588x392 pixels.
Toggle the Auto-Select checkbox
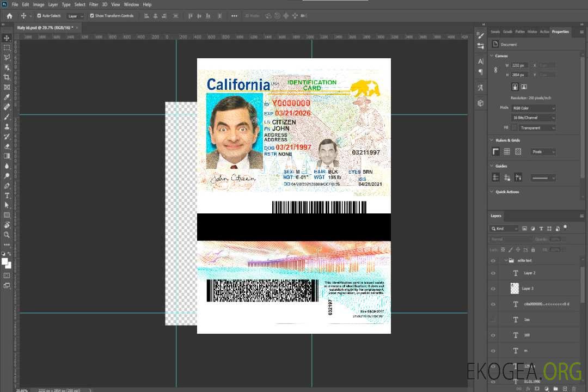[x=39, y=16]
